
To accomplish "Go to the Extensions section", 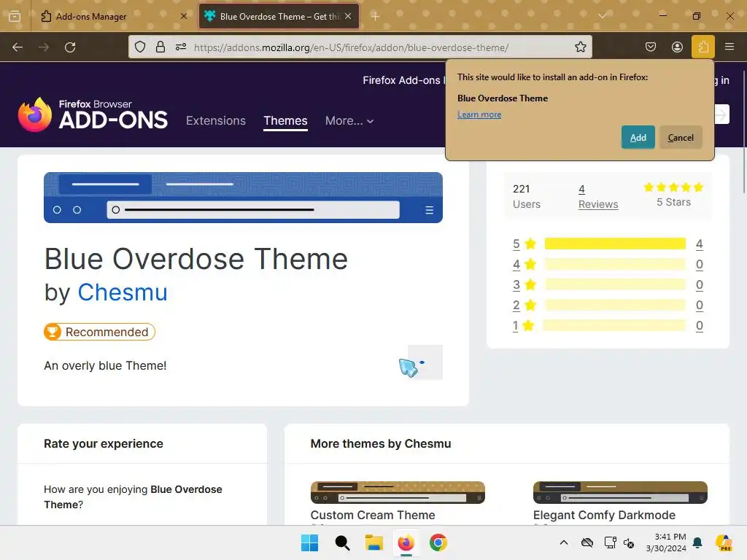I will (216, 121).
